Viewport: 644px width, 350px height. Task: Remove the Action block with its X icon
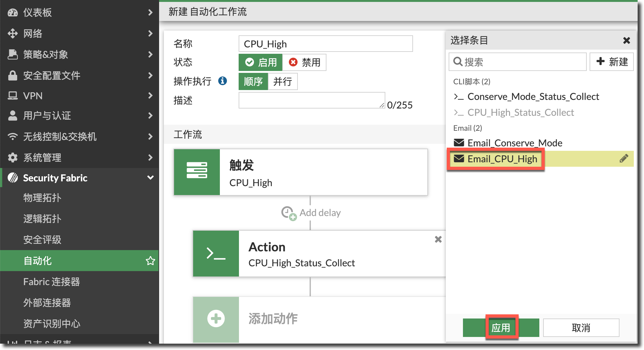[x=438, y=239]
